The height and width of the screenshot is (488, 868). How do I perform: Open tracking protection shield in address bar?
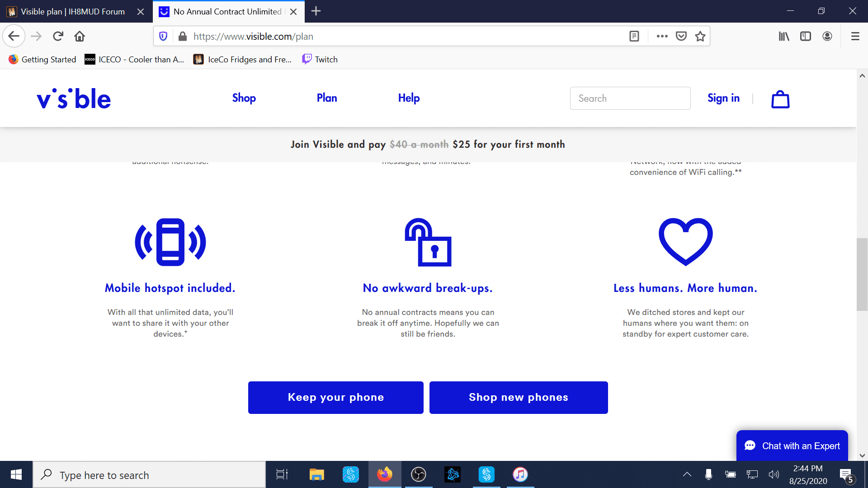164,36
